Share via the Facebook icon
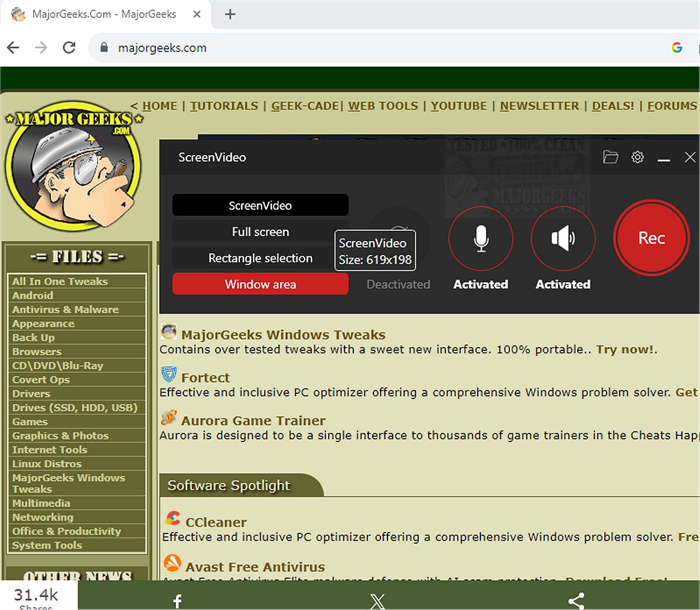700x610 pixels. pos(177,601)
